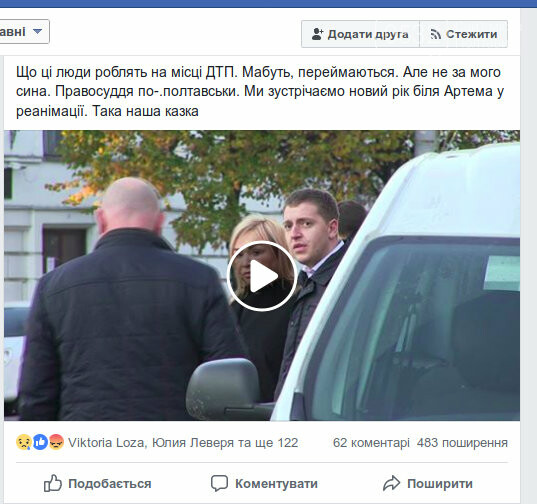Open the 483 поширення link
537x504 pixels.
pyautogui.click(x=462, y=443)
